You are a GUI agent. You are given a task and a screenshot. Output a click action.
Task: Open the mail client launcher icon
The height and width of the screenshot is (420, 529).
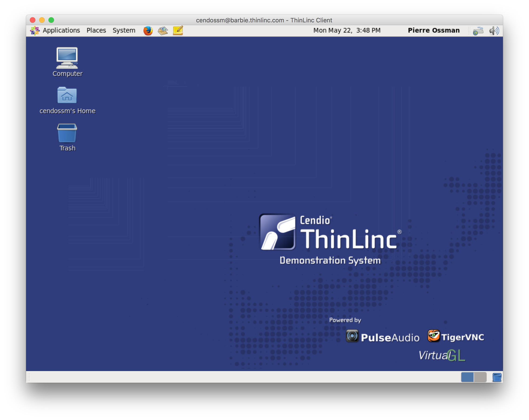(x=163, y=31)
